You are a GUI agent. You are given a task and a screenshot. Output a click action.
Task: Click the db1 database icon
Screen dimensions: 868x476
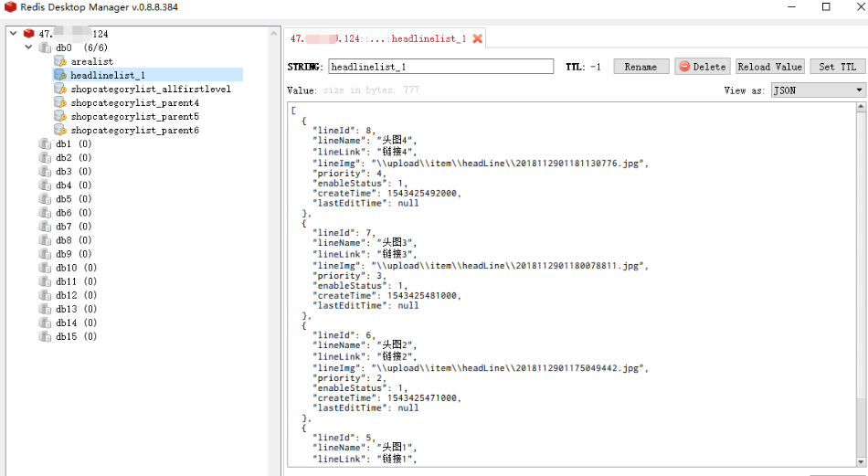click(x=45, y=144)
